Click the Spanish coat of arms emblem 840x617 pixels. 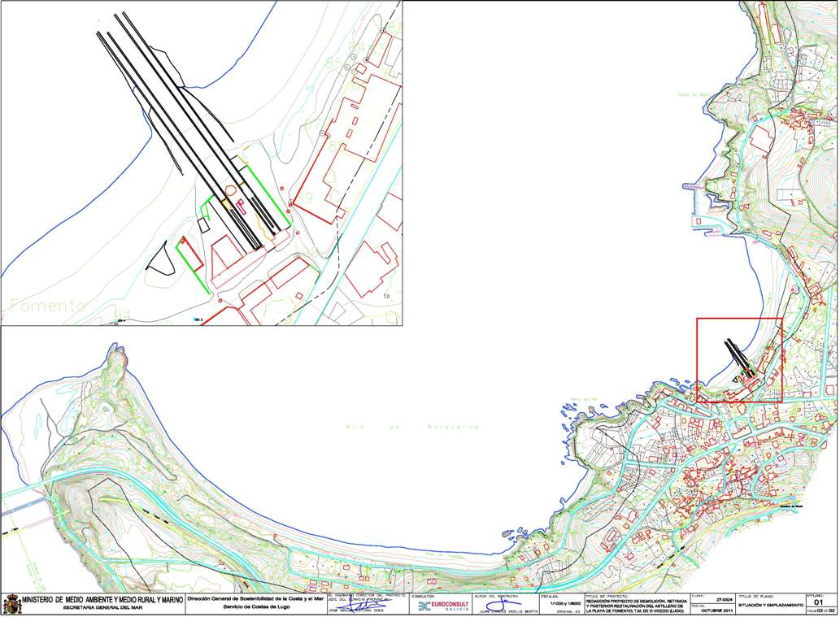click(x=12, y=604)
